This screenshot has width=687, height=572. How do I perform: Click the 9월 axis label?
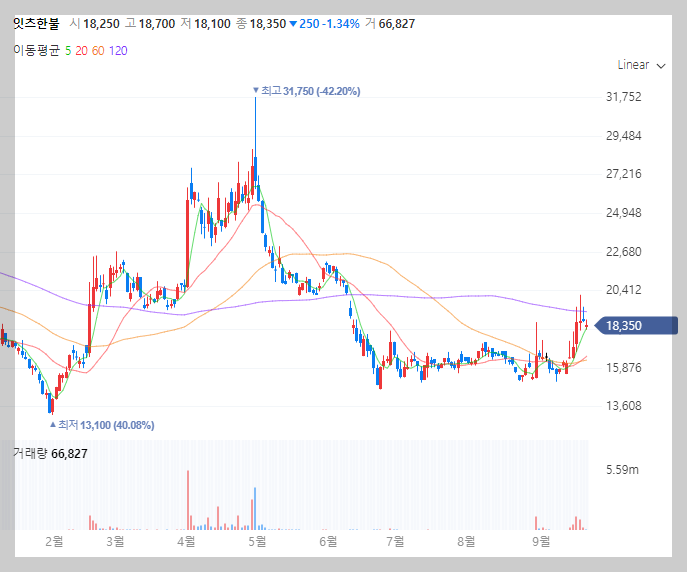(x=542, y=541)
